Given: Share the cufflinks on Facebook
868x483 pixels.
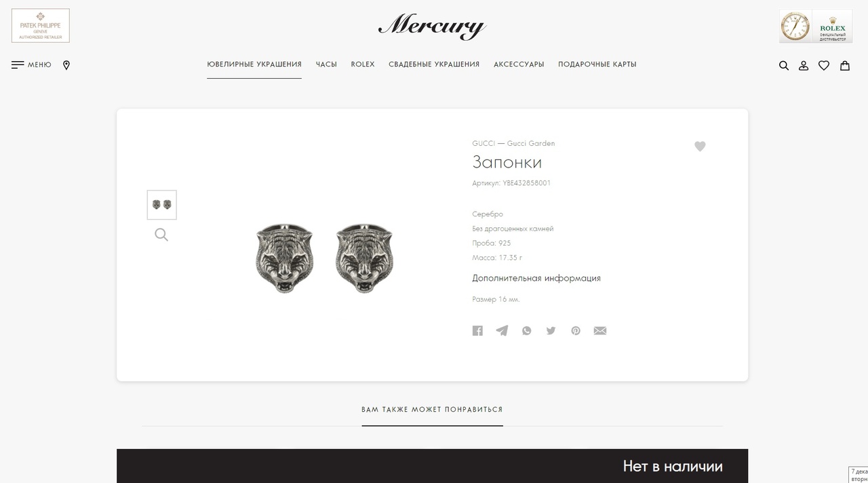Looking at the screenshot, I should 477,331.
